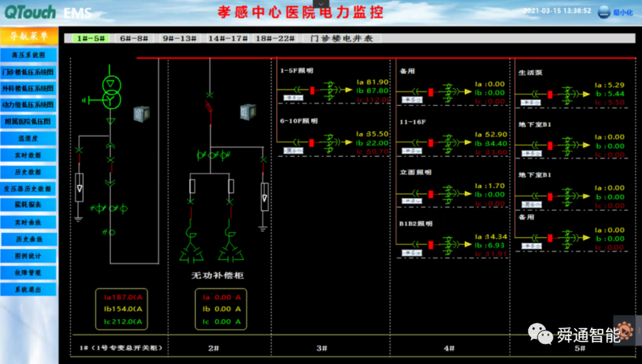
Task: Click the 最小化 minimize icon
Action: coord(604,12)
